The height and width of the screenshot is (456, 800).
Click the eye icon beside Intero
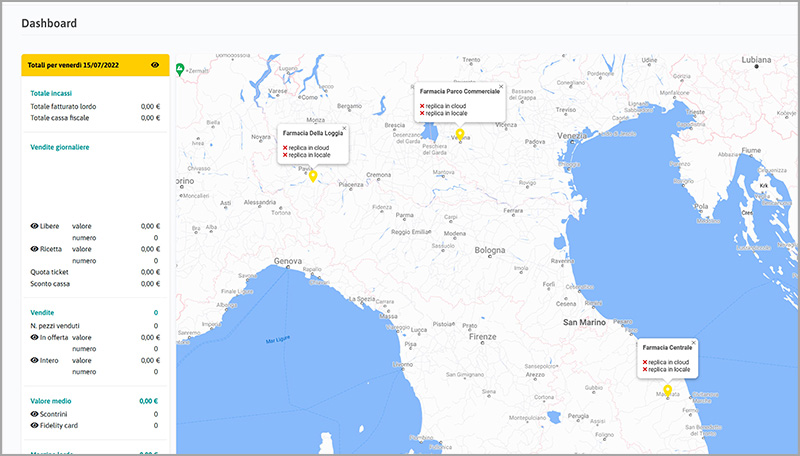[35, 360]
